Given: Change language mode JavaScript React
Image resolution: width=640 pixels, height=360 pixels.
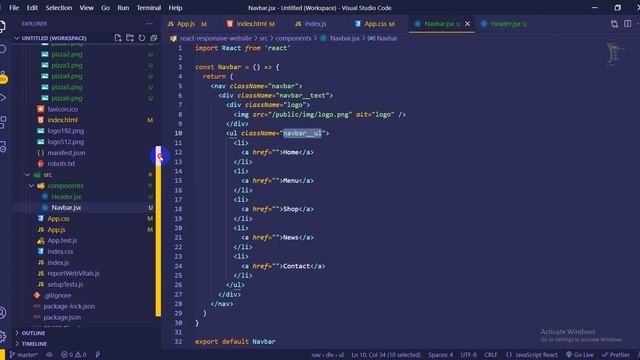Looking at the screenshot, I should (531, 355).
